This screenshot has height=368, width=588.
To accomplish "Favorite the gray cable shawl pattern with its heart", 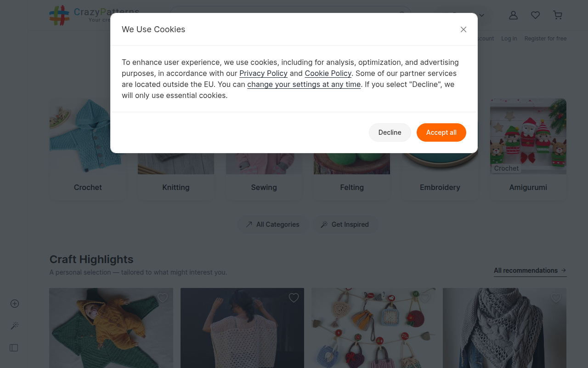I will (x=556, y=298).
